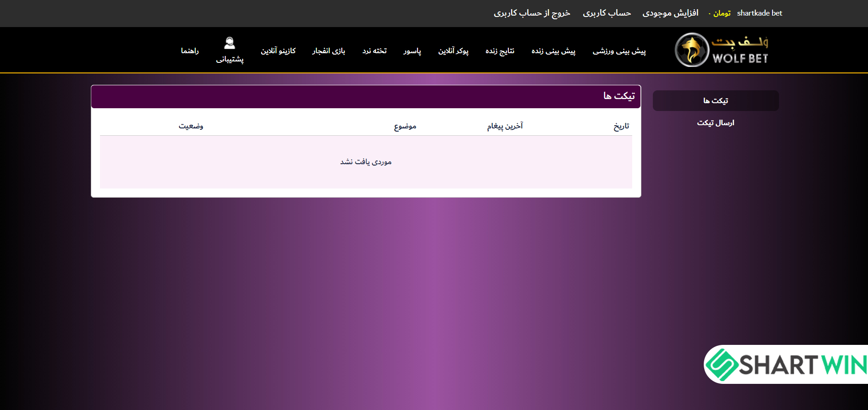Screen dimensions: 868x410
Task: Select تیکت ها sidebar tab
Action: (716, 100)
